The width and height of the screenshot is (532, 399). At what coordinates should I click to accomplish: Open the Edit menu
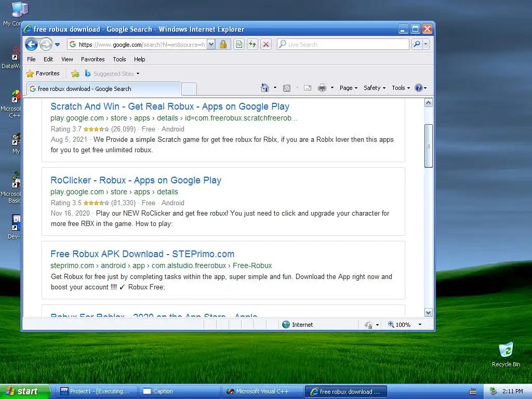coord(48,59)
